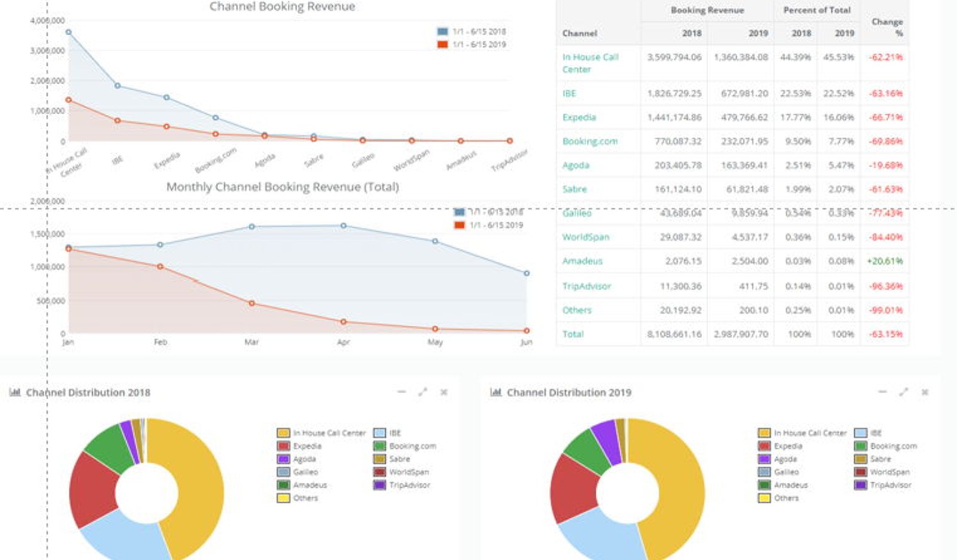This screenshot has height=560, width=957.
Task: Click the 2019 Mar point on monthly chart
Action: point(252,304)
